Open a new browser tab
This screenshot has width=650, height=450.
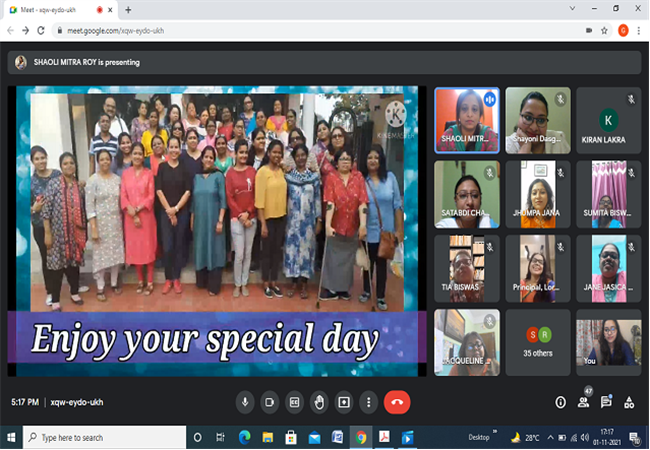[128, 10]
